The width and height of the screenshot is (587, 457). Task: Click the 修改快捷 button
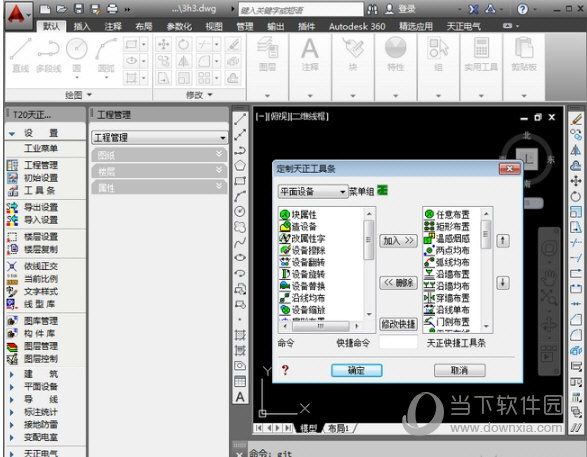(x=398, y=324)
